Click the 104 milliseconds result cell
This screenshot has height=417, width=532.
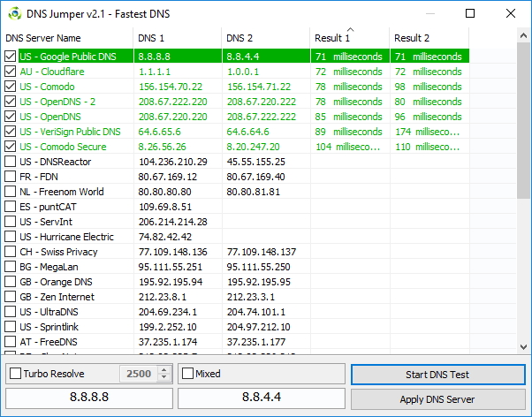tap(350, 147)
